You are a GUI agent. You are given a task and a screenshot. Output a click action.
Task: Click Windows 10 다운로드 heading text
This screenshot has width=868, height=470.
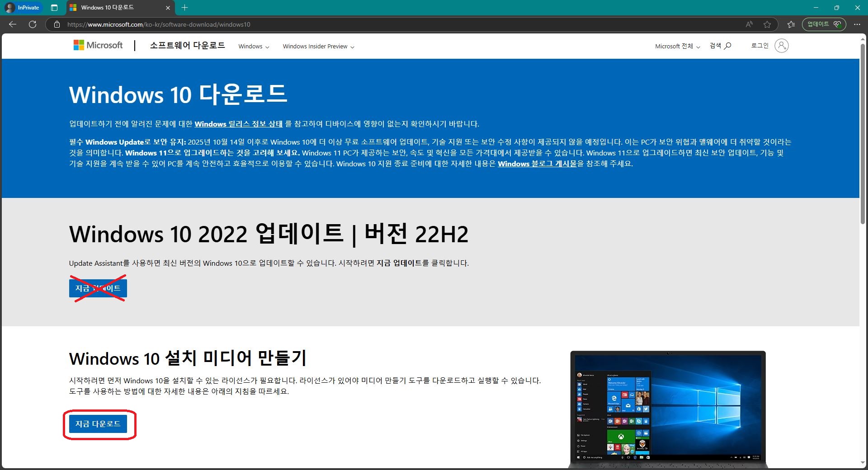coord(178,94)
